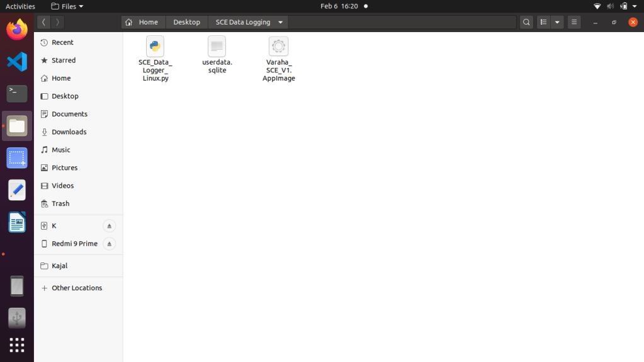Image resolution: width=644 pixels, height=362 pixels.
Task: Select the Varaha_SCE_V1.AppImage file icon
Action: tap(278, 47)
